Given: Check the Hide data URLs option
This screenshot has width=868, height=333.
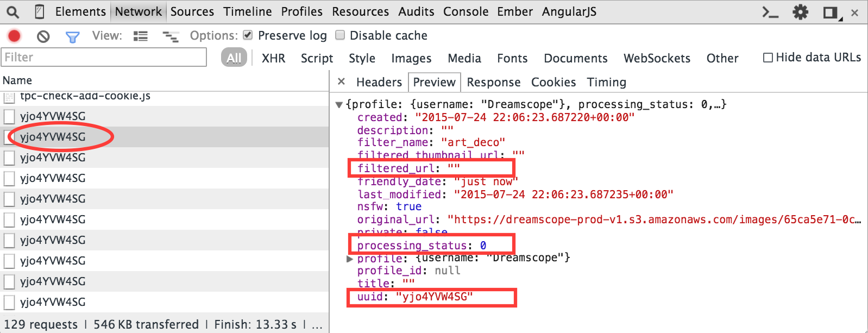Looking at the screenshot, I should click(768, 58).
